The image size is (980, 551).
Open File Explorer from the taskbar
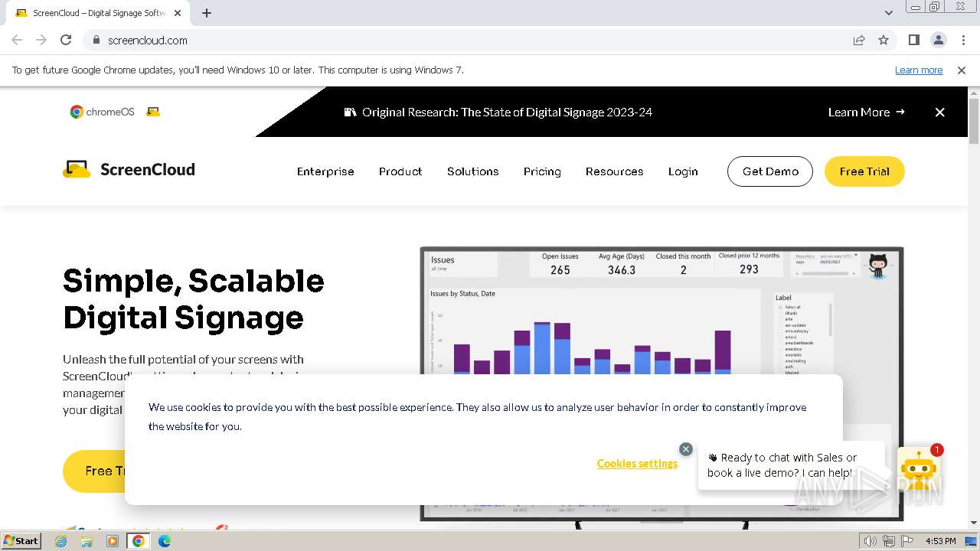tap(87, 541)
